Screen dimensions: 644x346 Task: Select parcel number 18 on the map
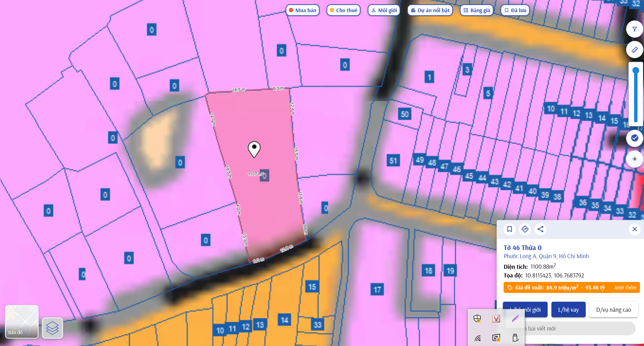428,271
